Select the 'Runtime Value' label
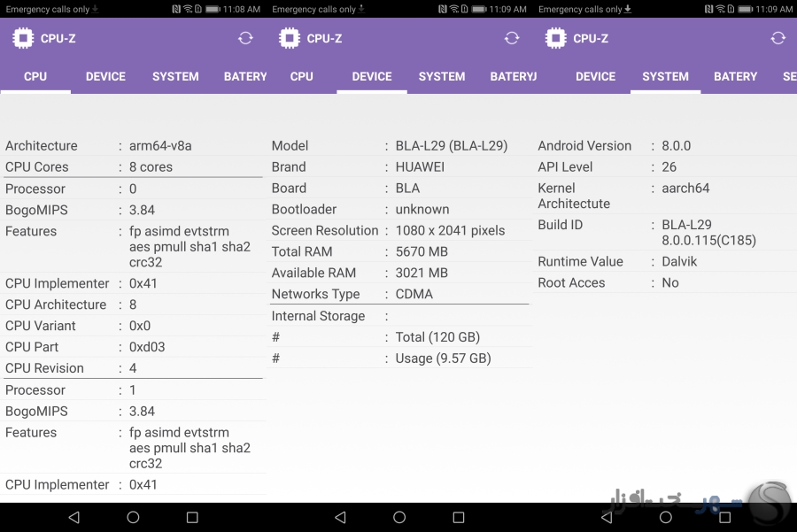 pos(580,262)
